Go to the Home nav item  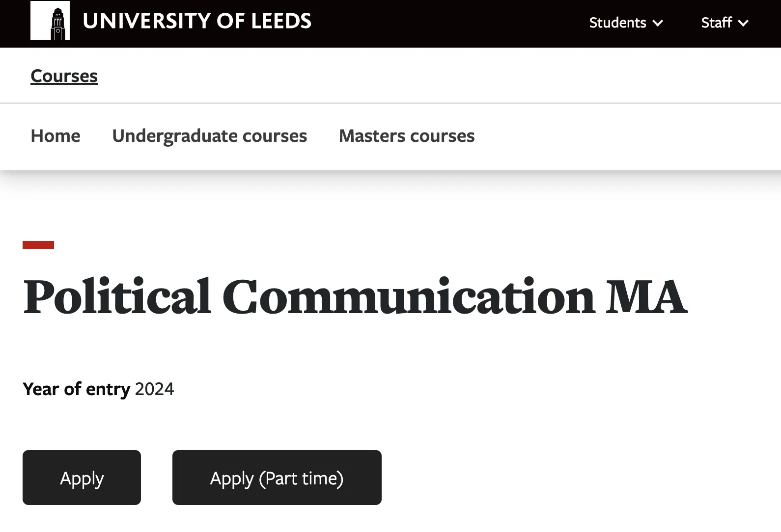[56, 136]
